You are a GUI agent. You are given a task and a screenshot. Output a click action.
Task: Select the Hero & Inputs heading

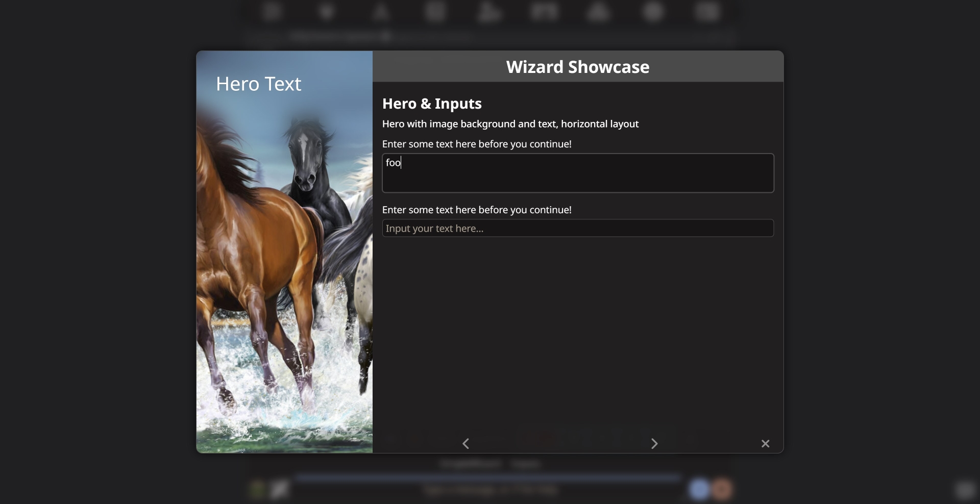[432, 104]
